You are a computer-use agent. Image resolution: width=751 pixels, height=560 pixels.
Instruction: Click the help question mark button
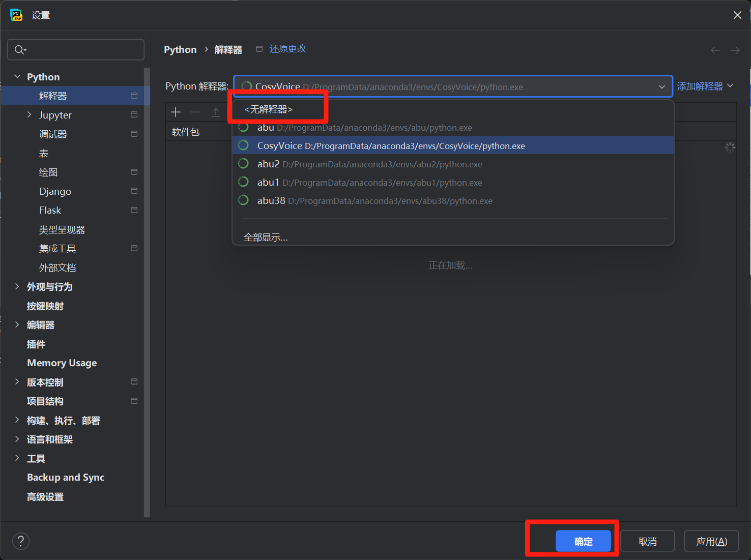[x=21, y=541]
